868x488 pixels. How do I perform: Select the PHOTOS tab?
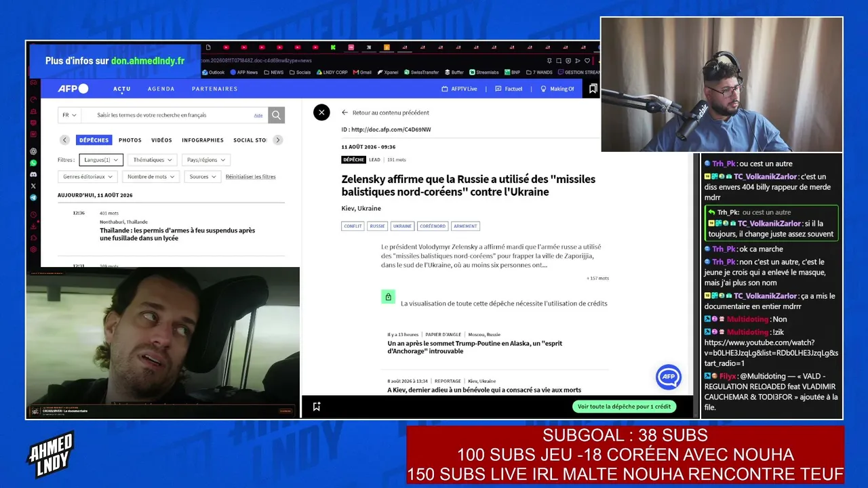[130, 140]
